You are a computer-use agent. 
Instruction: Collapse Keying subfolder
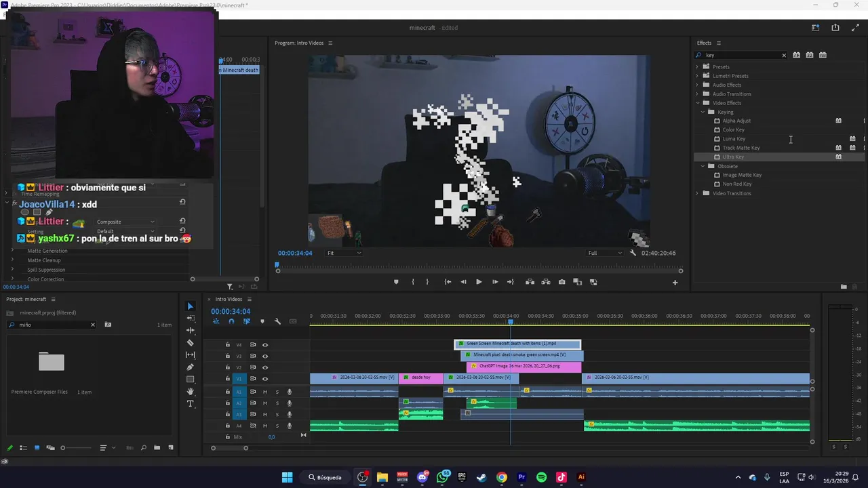tap(703, 112)
